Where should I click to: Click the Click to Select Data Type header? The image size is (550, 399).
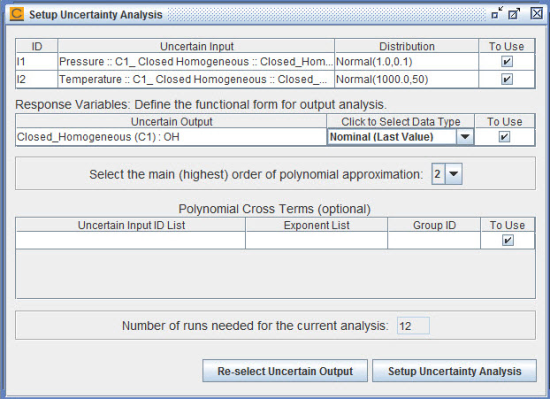tap(400, 122)
